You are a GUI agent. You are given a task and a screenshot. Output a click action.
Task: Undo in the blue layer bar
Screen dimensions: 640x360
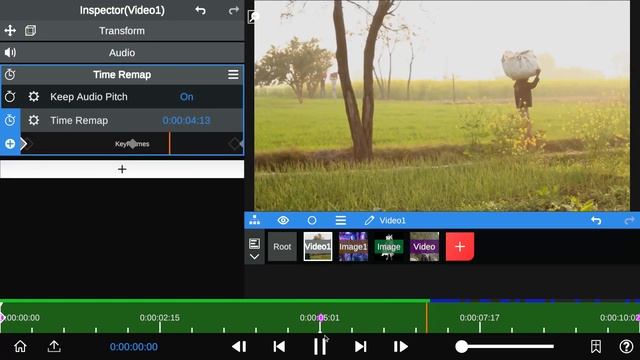[x=596, y=220]
